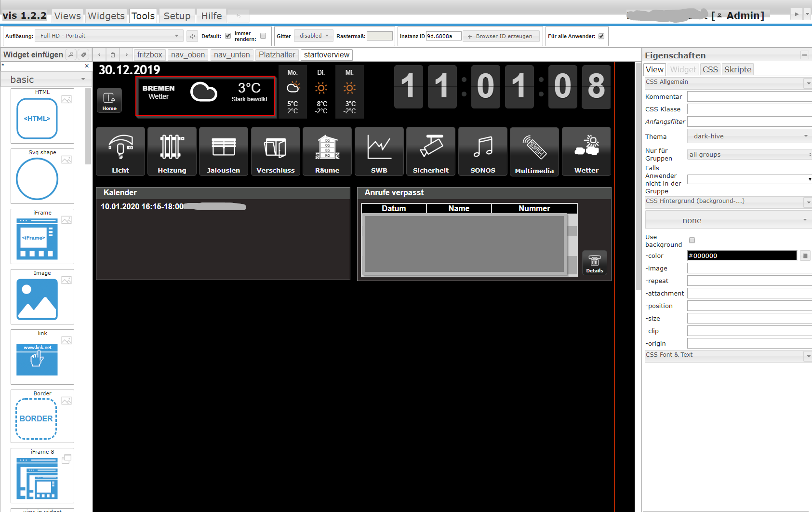The height and width of the screenshot is (512, 812).
Task: Click the color picker button for -color
Action: tap(805, 256)
